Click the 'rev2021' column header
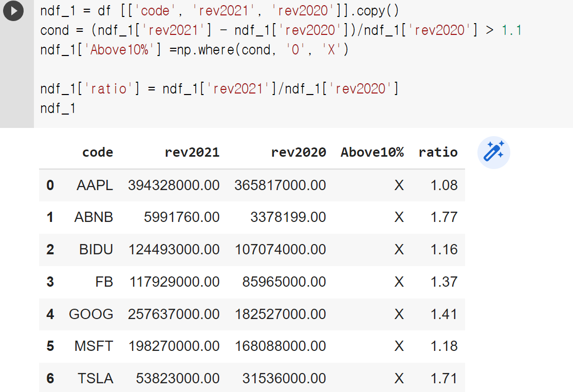573x392 pixels. 192,152
